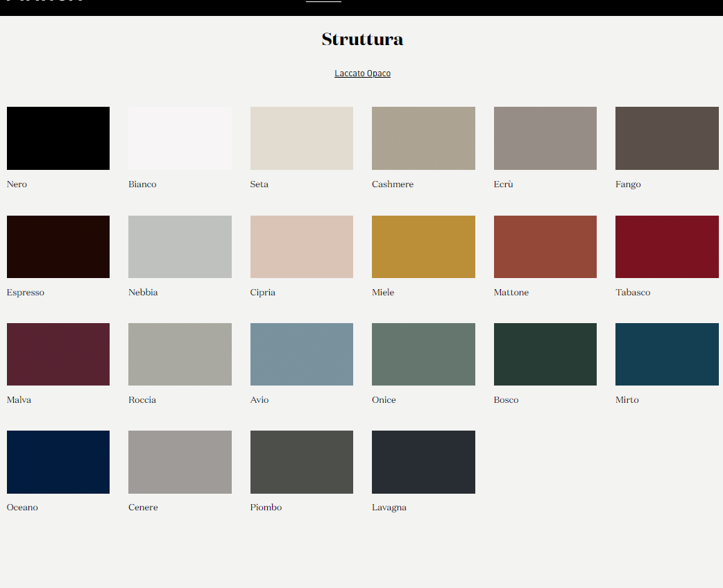Screen dimensions: 723x588
Task: Select the Cashmere finish swatch
Action: click(423, 138)
